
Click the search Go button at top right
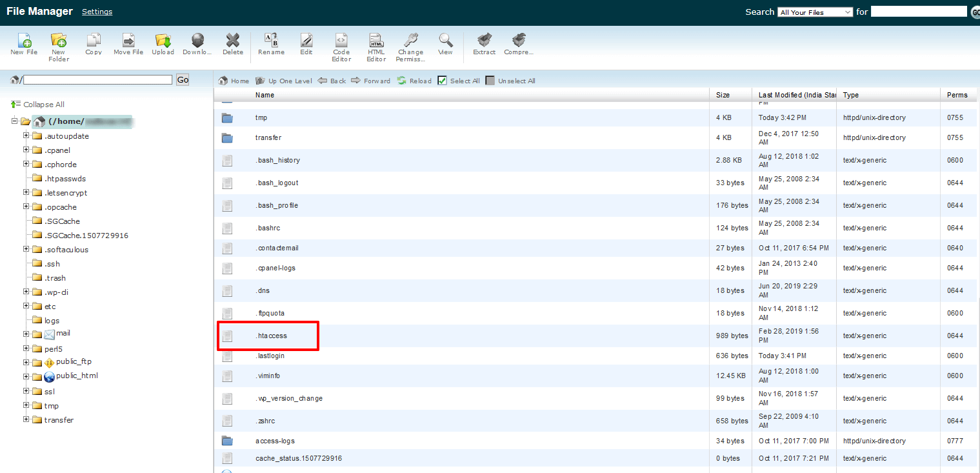(975, 12)
